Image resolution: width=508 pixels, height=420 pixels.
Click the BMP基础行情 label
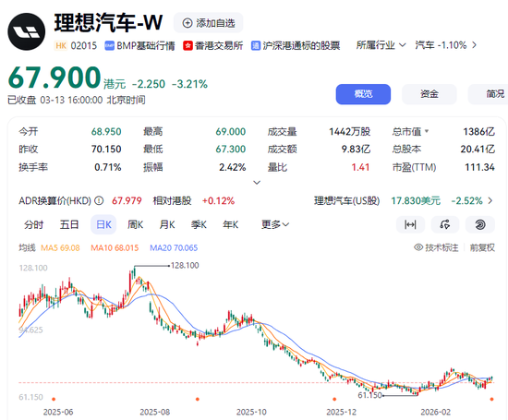(x=145, y=45)
